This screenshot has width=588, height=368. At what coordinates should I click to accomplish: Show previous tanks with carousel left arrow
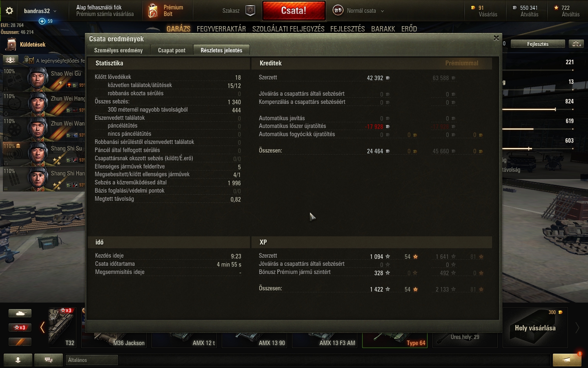[42, 327]
